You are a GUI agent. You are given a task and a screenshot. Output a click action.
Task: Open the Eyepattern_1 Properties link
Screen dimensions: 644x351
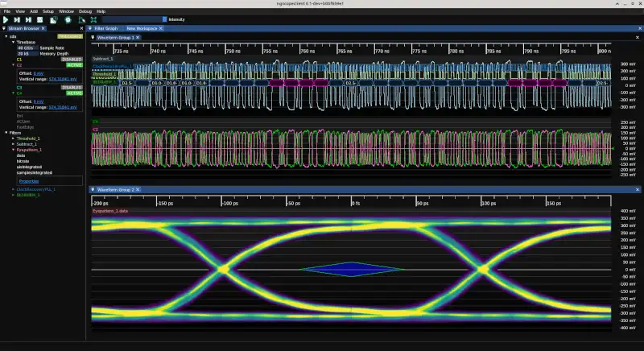click(x=29, y=181)
